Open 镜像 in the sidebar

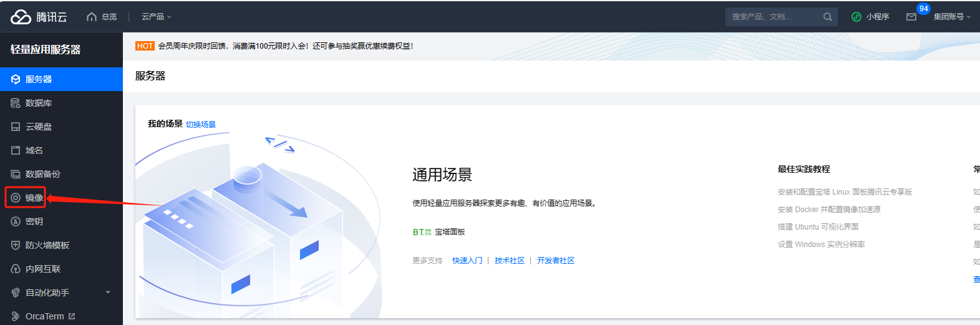tap(61, 198)
